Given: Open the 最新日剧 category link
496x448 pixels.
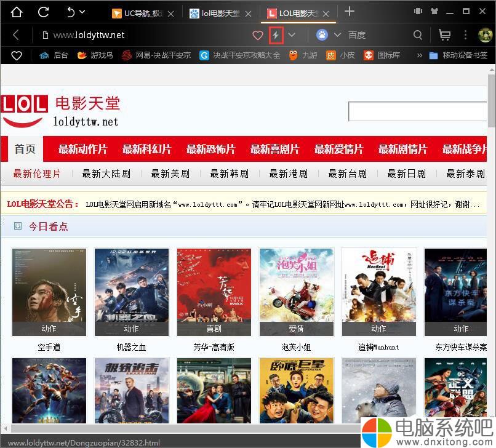Looking at the screenshot, I should 407,174.
